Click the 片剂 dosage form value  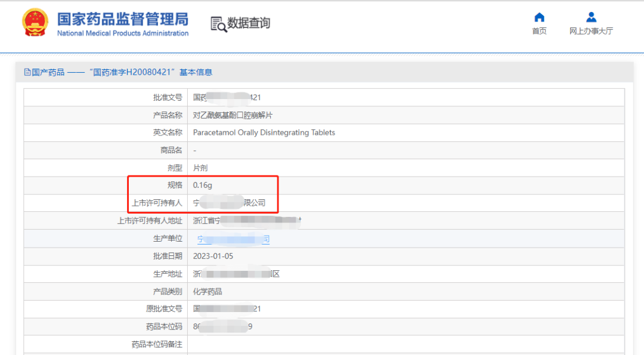tap(200, 168)
